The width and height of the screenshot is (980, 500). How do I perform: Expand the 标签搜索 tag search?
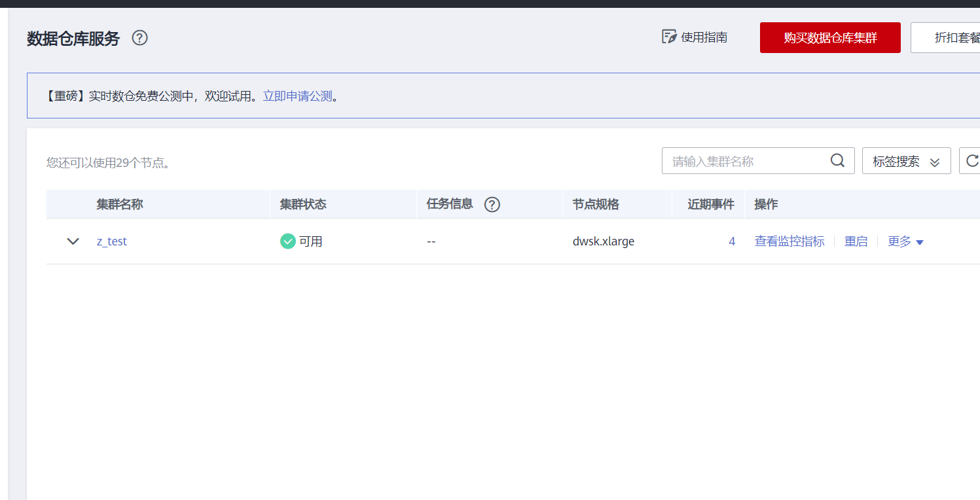pos(906,161)
